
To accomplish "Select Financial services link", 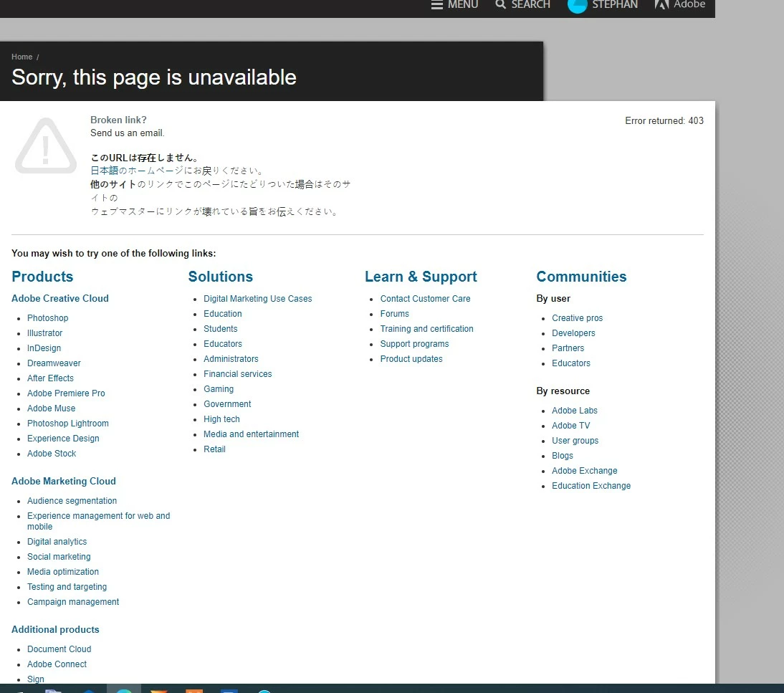I will (237, 373).
